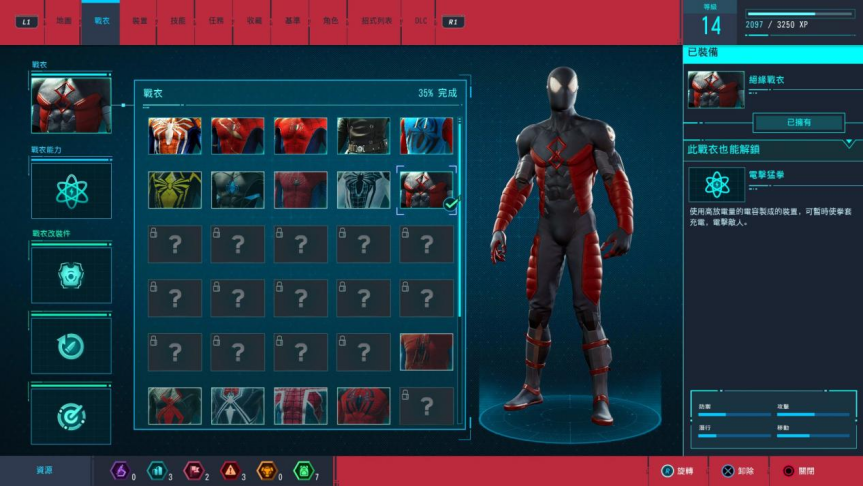Click the 戰衣改裝件 suit mods label
863x486 pixels.
click(x=51, y=233)
